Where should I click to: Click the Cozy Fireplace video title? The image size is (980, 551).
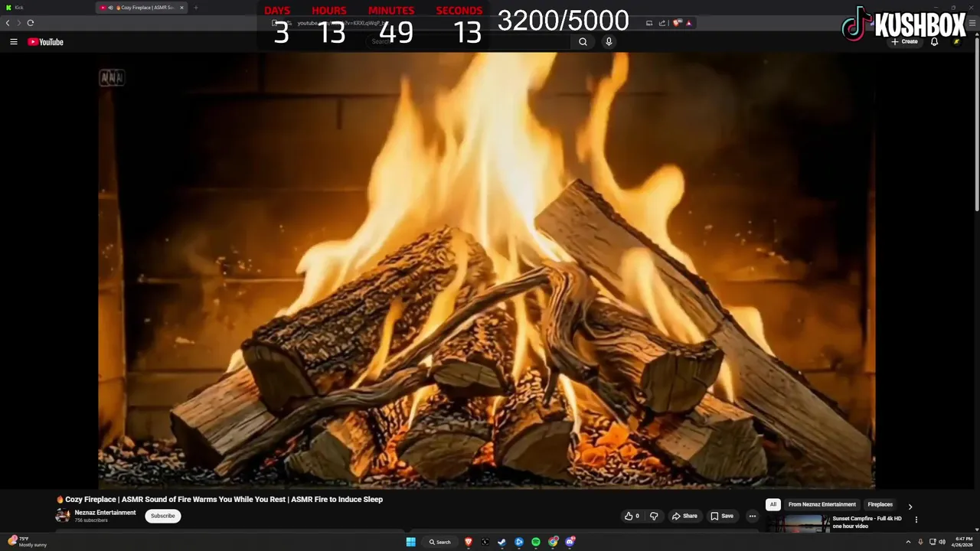220,500
